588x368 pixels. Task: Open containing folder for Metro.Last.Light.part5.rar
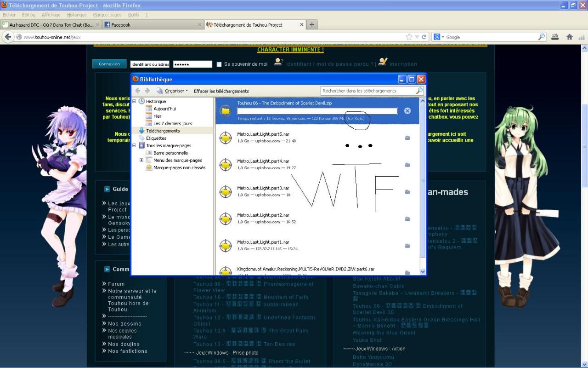pyautogui.click(x=407, y=138)
